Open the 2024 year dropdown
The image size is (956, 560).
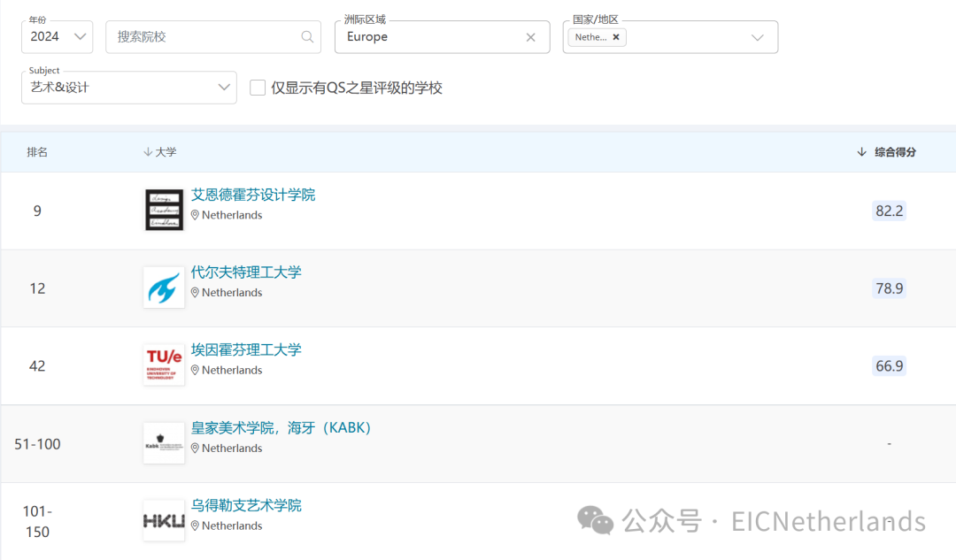click(x=58, y=36)
